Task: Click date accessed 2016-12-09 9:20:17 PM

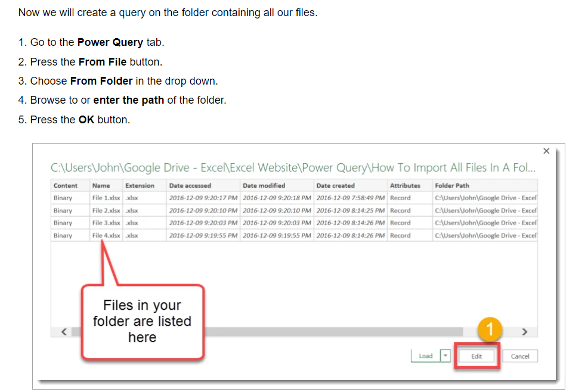Action: click(x=203, y=198)
